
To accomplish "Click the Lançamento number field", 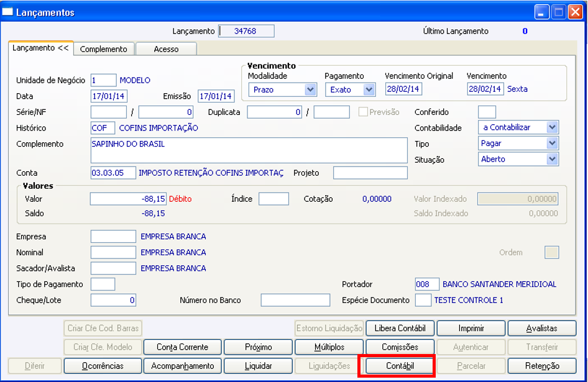I will coord(246,31).
